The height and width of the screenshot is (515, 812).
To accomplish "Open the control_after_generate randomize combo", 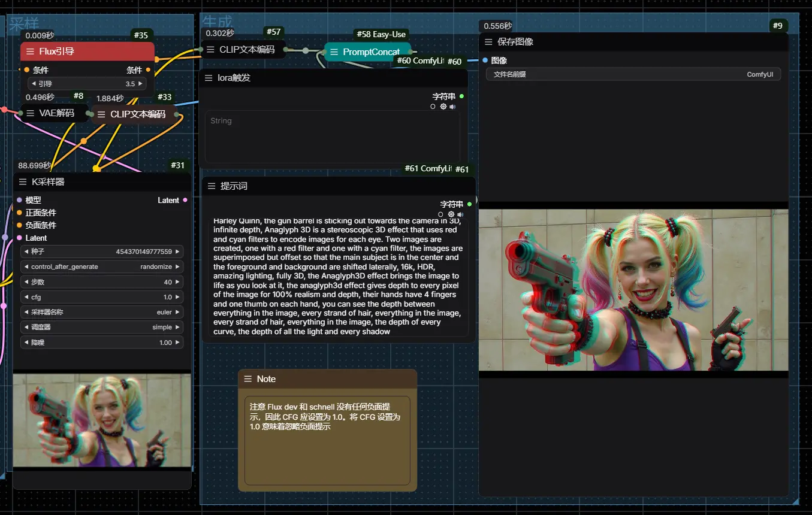I will coord(102,267).
